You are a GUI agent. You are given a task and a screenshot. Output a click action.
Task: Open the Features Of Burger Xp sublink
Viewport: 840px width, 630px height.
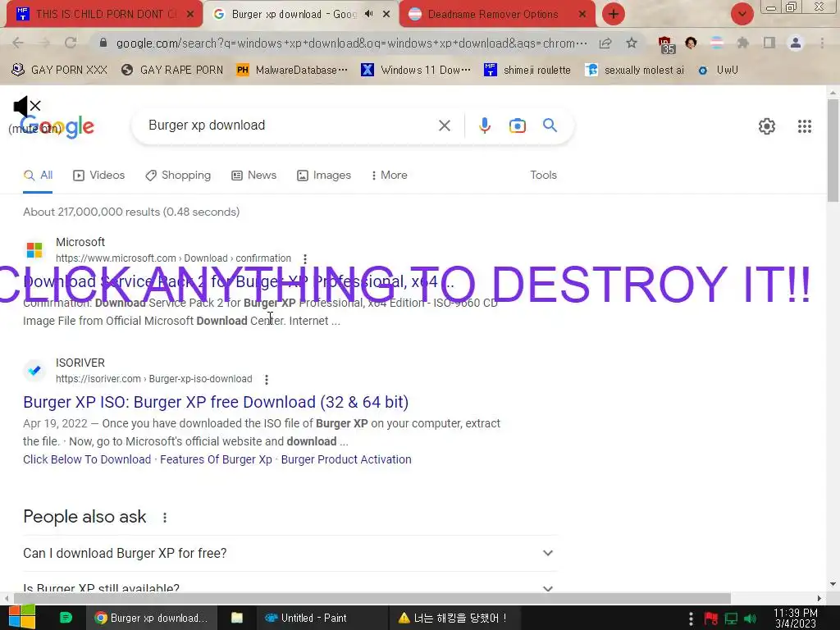(x=216, y=459)
